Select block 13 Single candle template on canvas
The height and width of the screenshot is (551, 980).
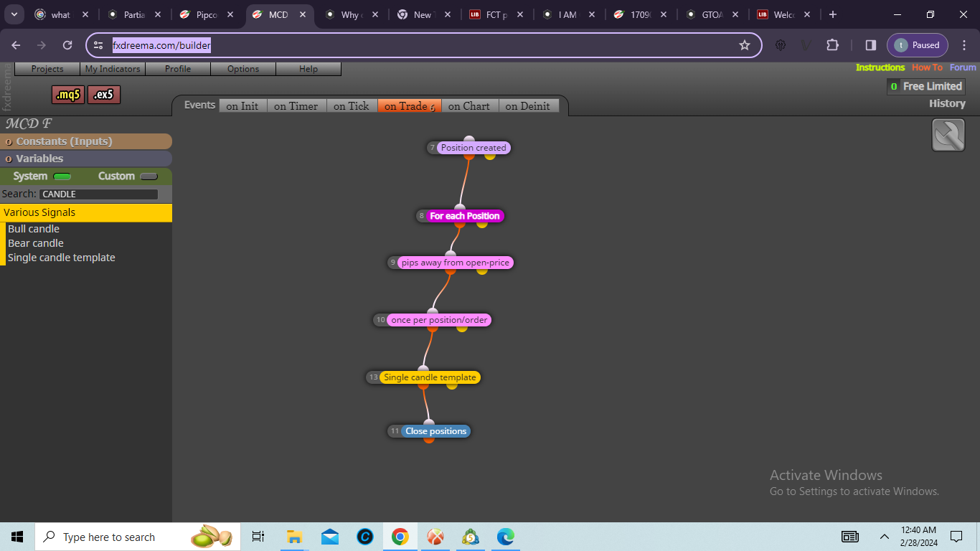click(x=430, y=377)
